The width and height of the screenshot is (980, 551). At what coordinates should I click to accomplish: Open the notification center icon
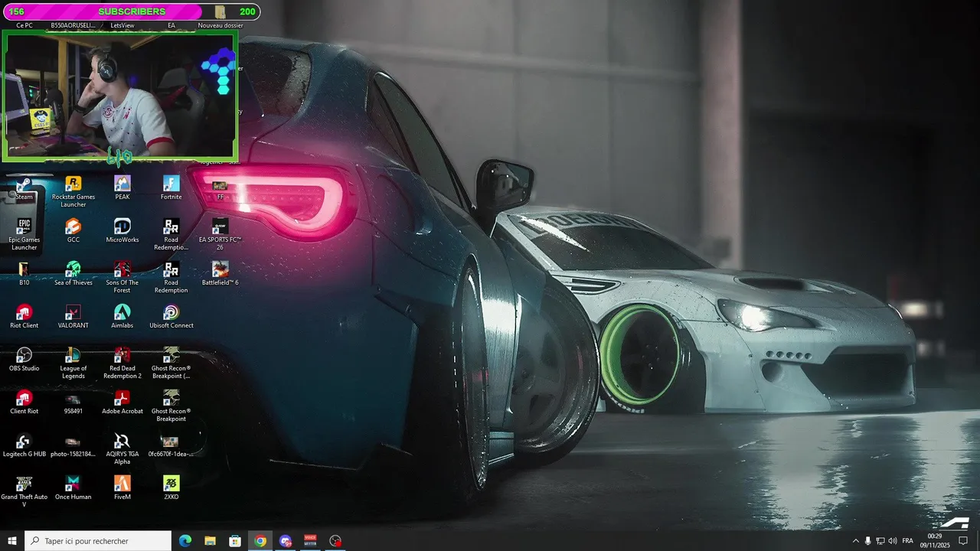pyautogui.click(x=963, y=541)
